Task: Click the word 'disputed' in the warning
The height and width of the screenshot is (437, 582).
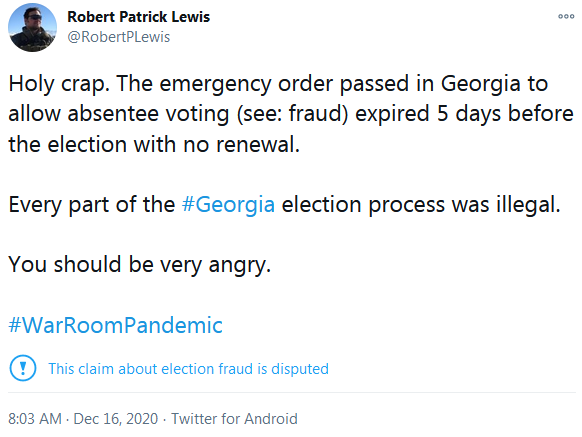Action: [x=300, y=369]
